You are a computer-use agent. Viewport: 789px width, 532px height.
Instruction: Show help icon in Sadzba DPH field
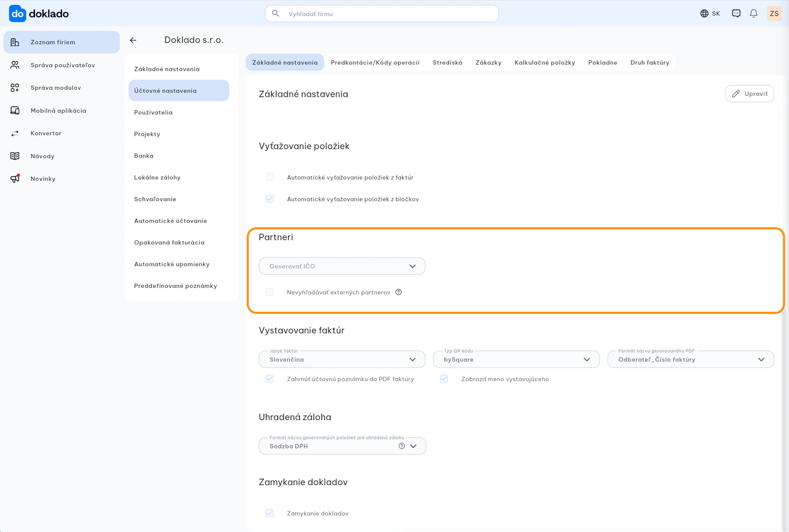pyautogui.click(x=402, y=446)
